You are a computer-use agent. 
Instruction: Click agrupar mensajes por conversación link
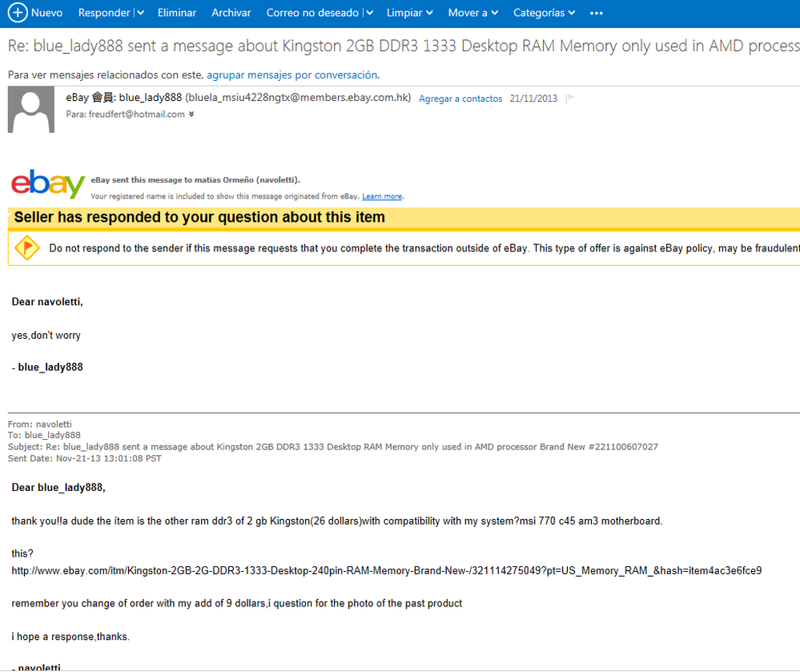(291, 75)
